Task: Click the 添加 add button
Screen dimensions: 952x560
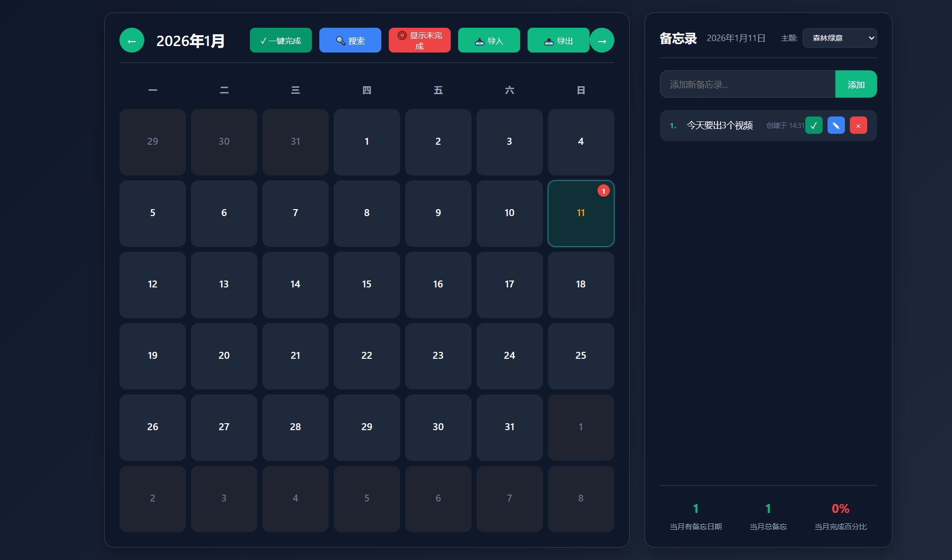Action: pyautogui.click(x=856, y=84)
